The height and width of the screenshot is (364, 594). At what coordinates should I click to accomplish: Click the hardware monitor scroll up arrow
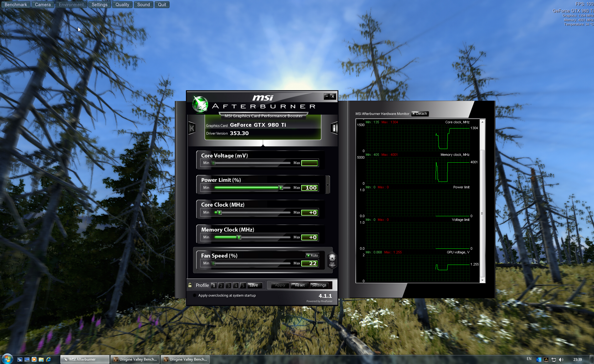tap(482, 122)
